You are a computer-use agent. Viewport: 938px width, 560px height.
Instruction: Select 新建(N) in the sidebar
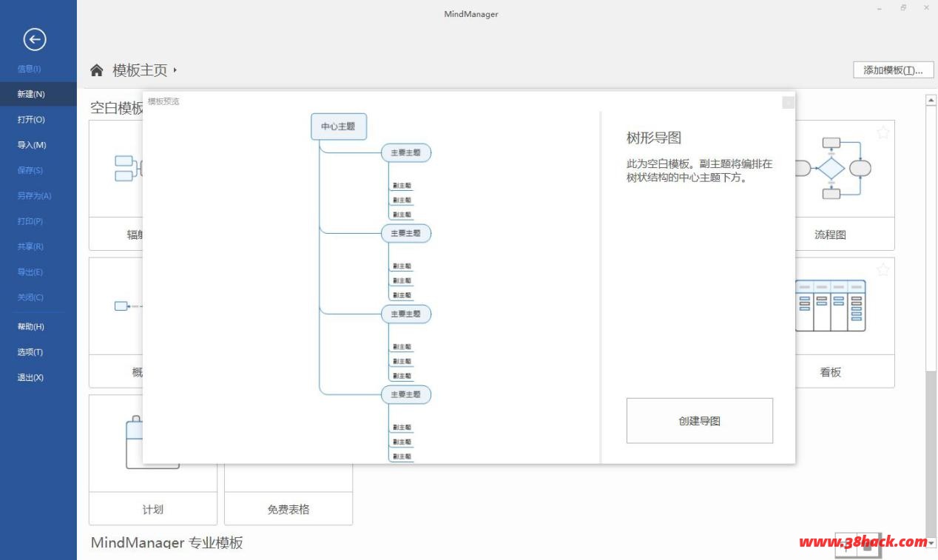tap(38, 94)
